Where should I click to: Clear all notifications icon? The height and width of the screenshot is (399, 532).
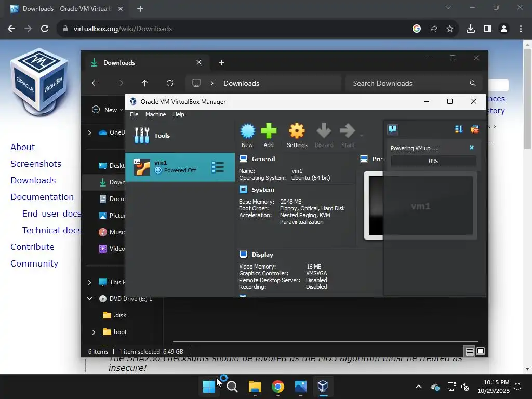click(x=474, y=129)
